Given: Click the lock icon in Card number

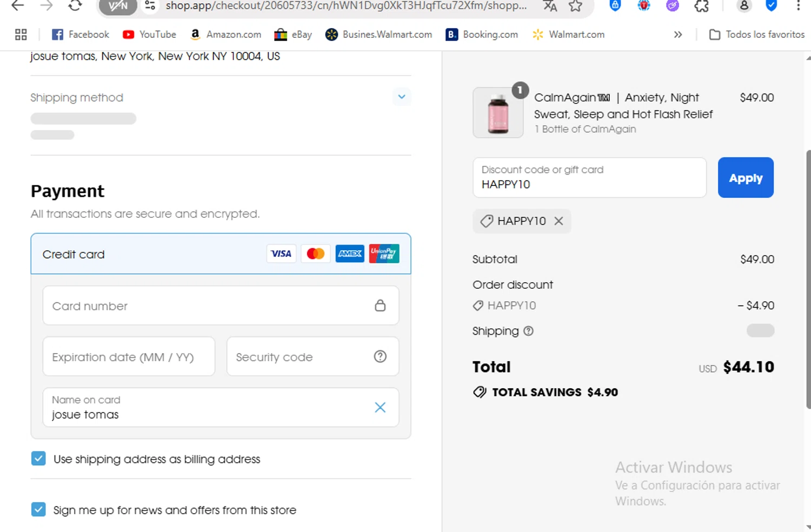Looking at the screenshot, I should (380, 305).
